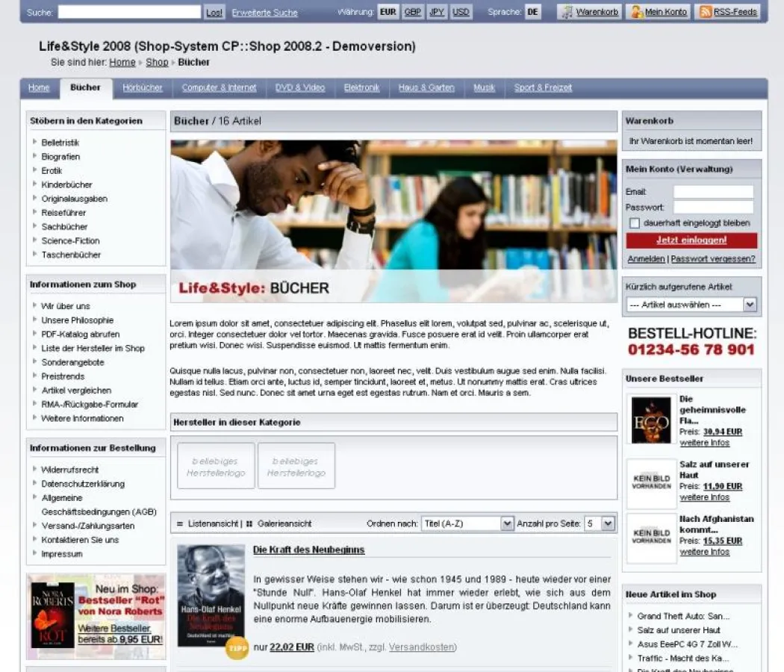Click the TIPP badge on Die Kraft des Neubeginns
784x672 pixels.
click(237, 648)
